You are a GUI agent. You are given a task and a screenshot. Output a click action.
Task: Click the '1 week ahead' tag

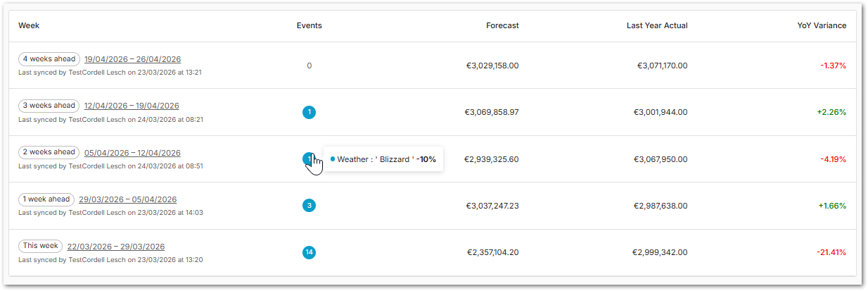(46, 199)
